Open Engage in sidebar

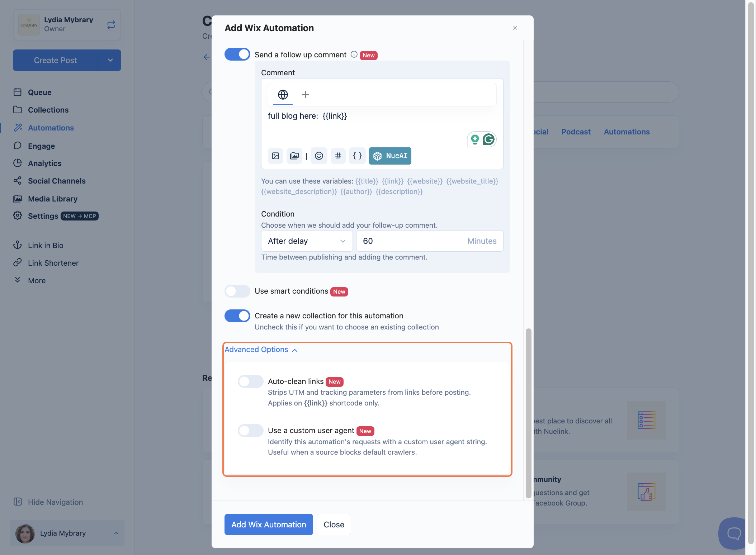coord(34,146)
